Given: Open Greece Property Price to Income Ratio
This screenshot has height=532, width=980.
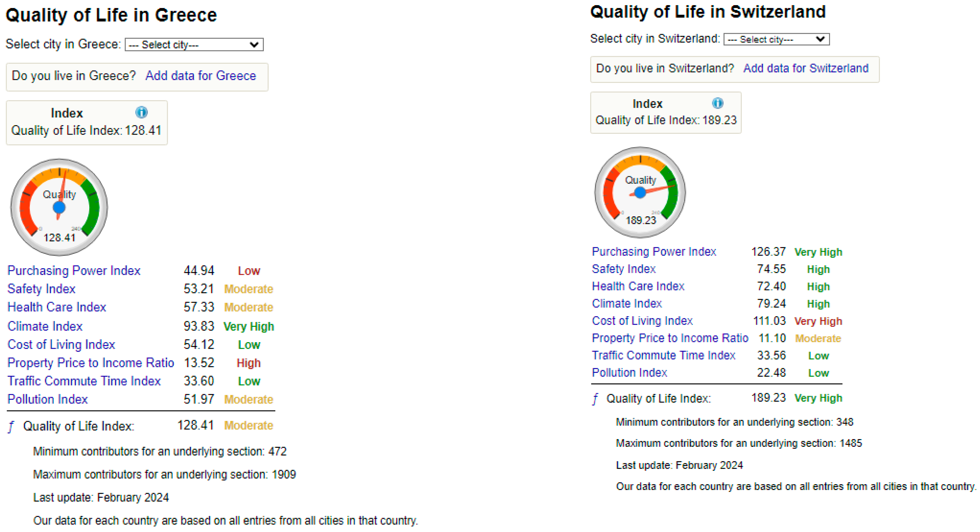Looking at the screenshot, I should (x=91, y=363).
